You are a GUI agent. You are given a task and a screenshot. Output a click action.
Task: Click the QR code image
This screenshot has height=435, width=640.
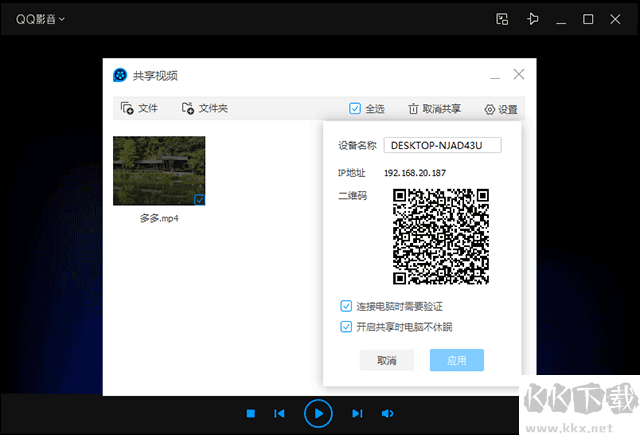coord(440,236)
